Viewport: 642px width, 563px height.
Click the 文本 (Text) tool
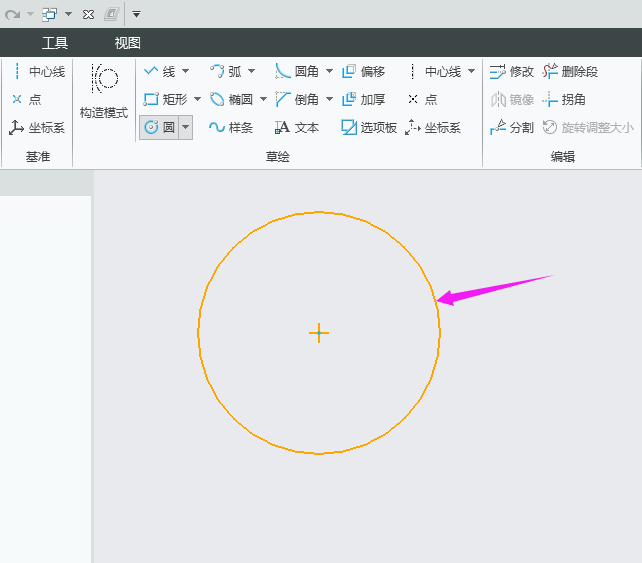(297, 127)
